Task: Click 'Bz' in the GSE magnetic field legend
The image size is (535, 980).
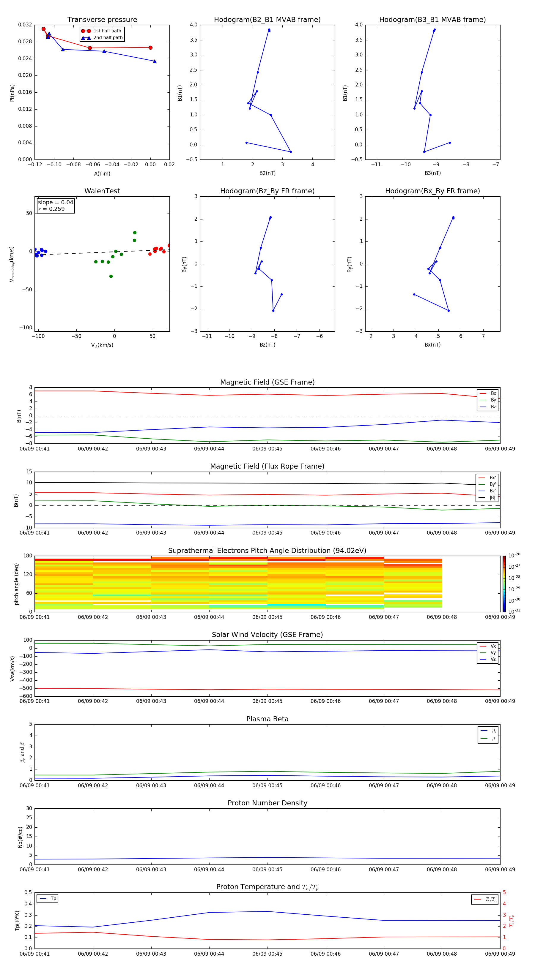Action: (488, 407)
